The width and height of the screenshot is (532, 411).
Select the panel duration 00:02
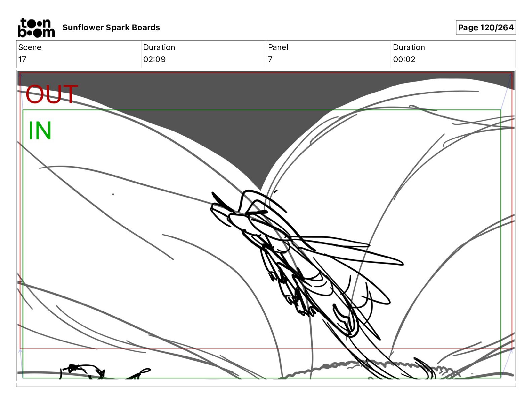point(404,59)
